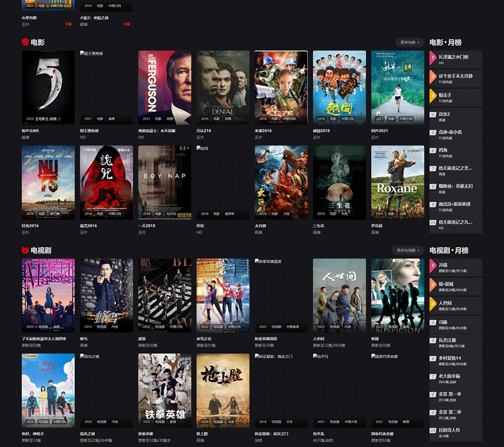
Task: Open the 铁拳英雄 series poster
Action: coord(164,390)
